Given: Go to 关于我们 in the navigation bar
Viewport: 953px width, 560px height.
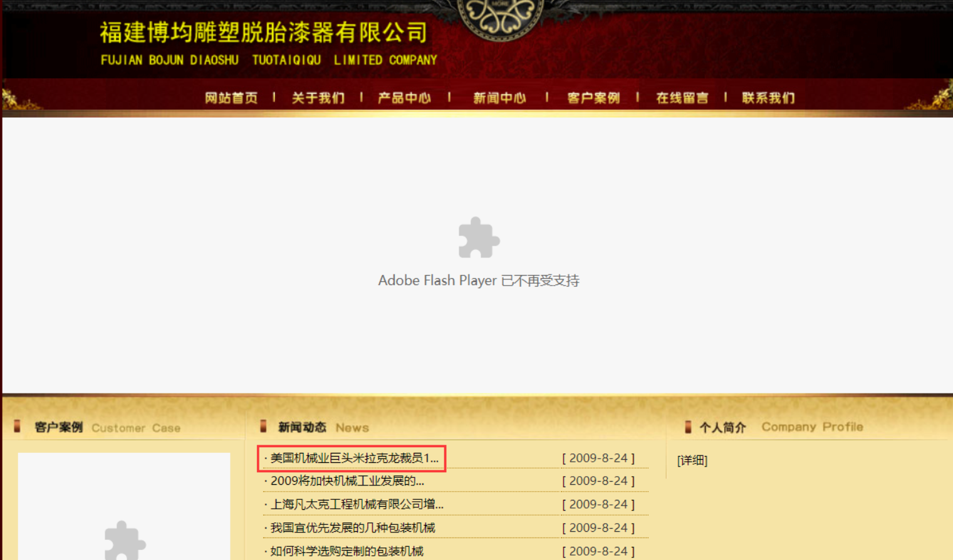Looking at the screenshot, I should [318, 98].
